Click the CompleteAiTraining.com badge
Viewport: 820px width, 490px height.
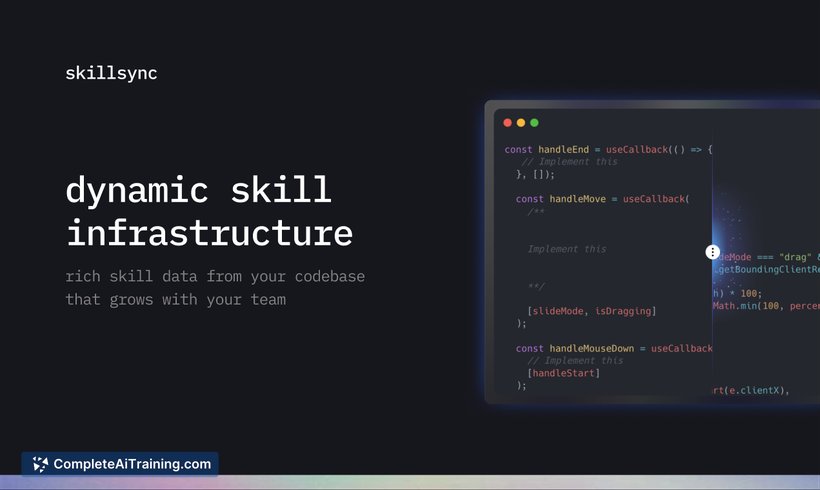pyautogui.click(x=120, y=464)
